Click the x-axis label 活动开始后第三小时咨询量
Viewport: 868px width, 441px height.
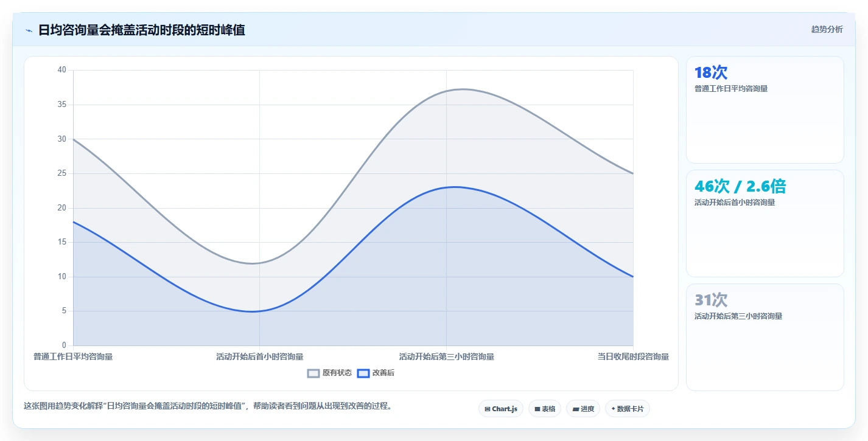pyautogui.click(x=446, y=356)
